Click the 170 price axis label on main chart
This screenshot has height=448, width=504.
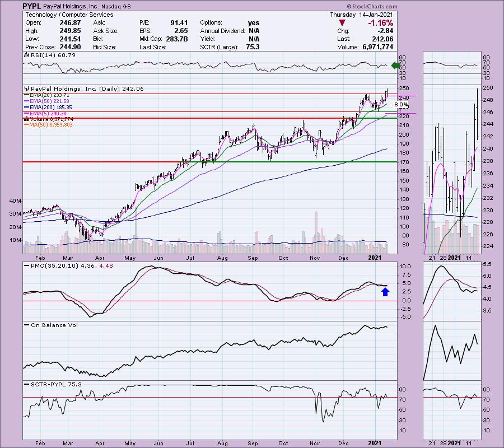click(404, 162)
